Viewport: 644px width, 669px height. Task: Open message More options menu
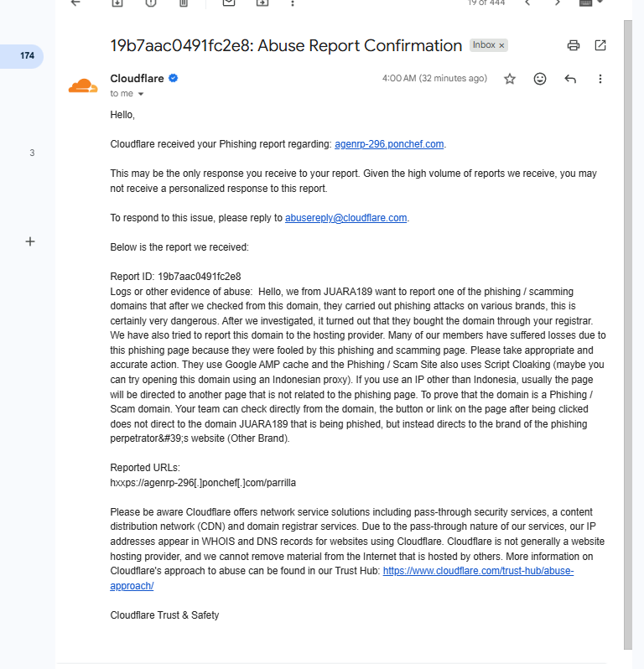(x=600, y=79)
